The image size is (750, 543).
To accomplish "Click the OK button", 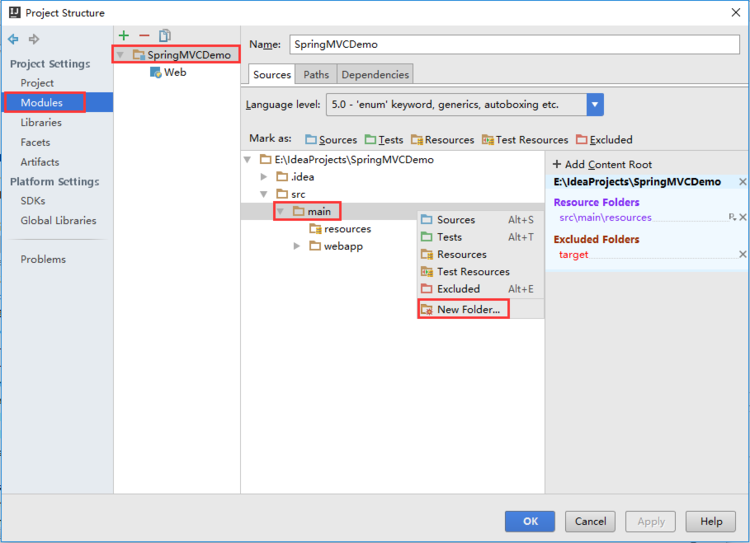I will click(x=530, y=521).
